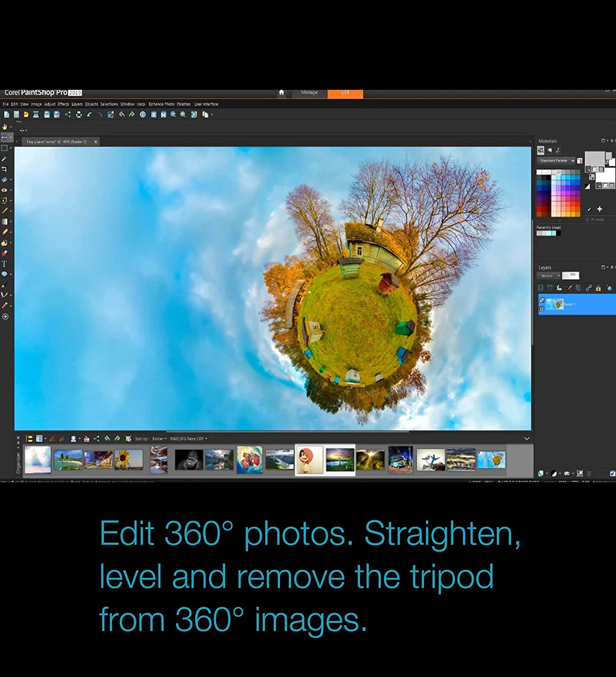Viewport: 616px width, 677px height.
Task: Select the sunflower thumbnail in Organizer
Action: (x=128, y=460)
